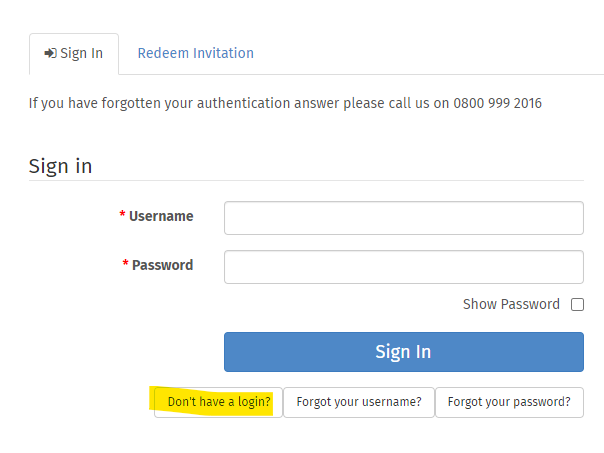Click the Show Password label text
Screen dimensions: 604x453
(511, 304)
